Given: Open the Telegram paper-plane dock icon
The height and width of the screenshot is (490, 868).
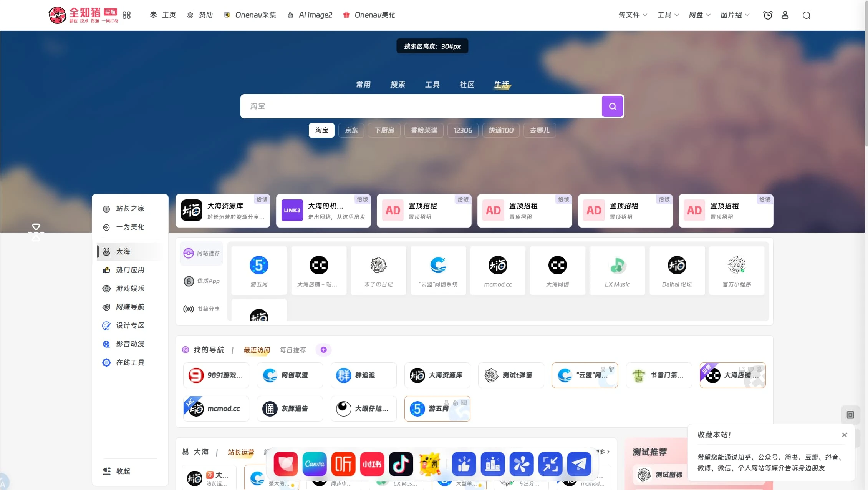Looking at the screenshot, I should point(579,464).
